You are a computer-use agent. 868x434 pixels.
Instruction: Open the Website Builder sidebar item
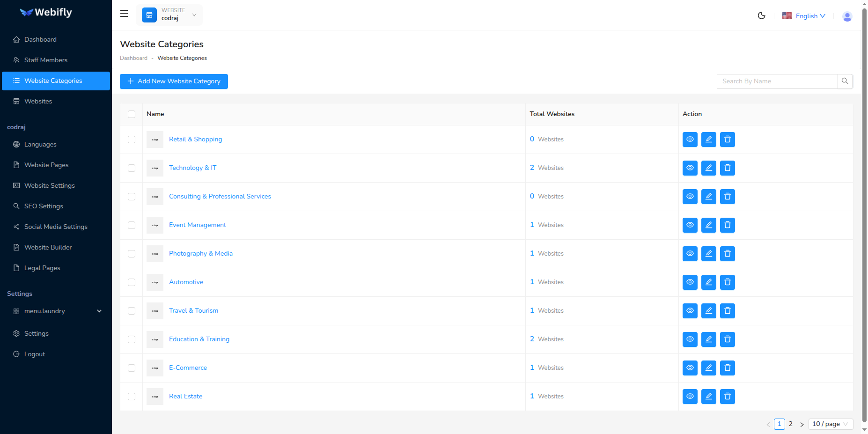[x=48, y=247]
